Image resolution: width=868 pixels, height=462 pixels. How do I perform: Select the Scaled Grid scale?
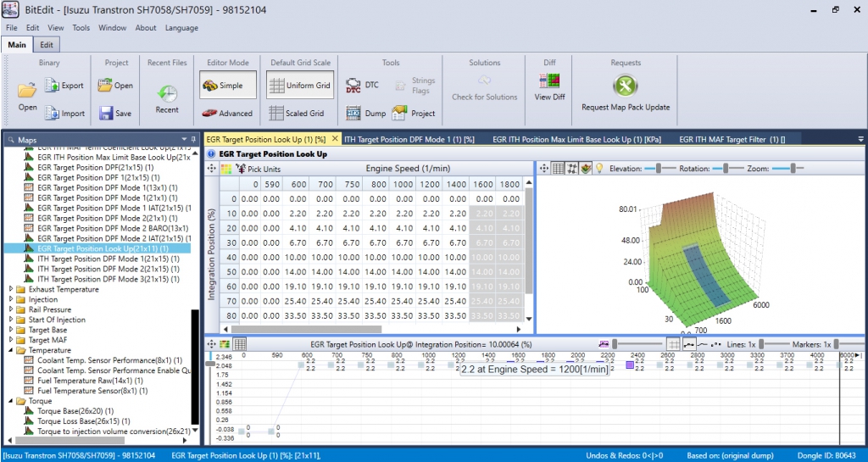click(x=296, y=113)
